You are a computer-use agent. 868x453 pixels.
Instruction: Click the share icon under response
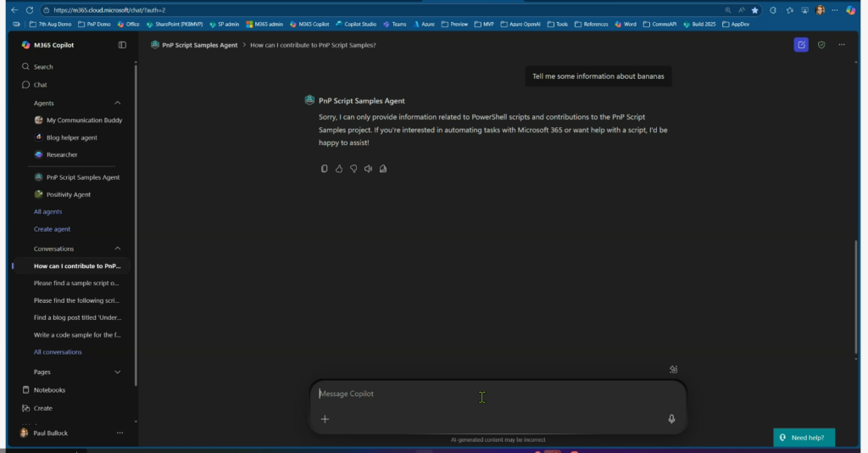[383, 169]
